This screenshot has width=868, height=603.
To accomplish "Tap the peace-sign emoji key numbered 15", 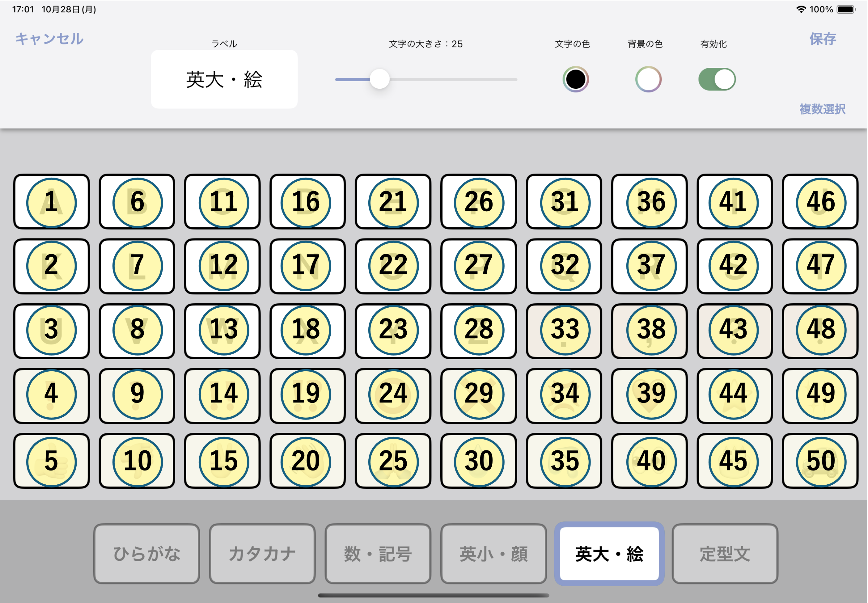I will pos(222,460).
